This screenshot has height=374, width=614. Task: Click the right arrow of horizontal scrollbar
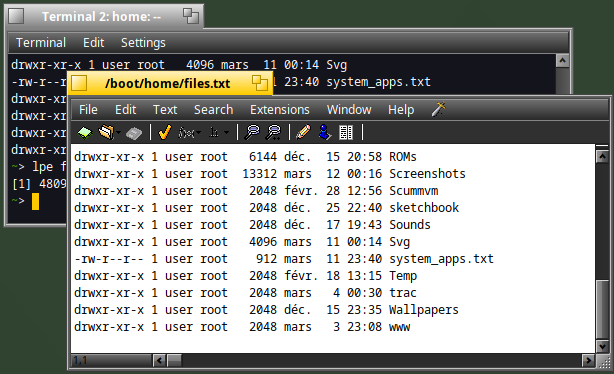(588, 360)
